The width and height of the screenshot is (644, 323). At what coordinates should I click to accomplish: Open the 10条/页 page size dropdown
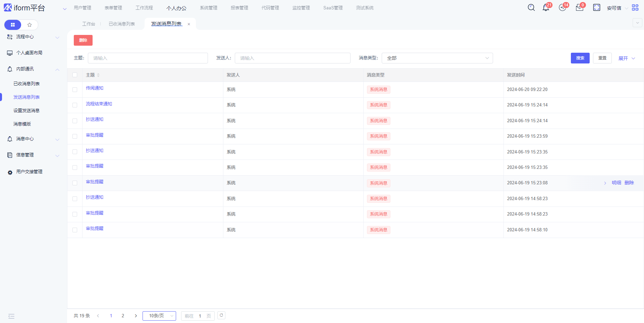click(x=159, y=316)
